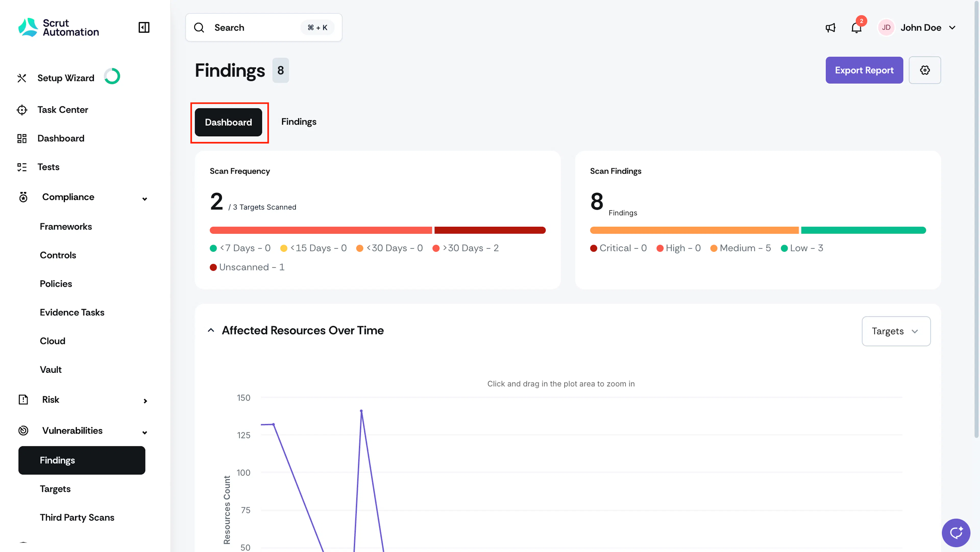The height and width of the screenshot is (552, 980).
Task: Open settings gear next to Export Report
Action: click(x=925, y=70)
